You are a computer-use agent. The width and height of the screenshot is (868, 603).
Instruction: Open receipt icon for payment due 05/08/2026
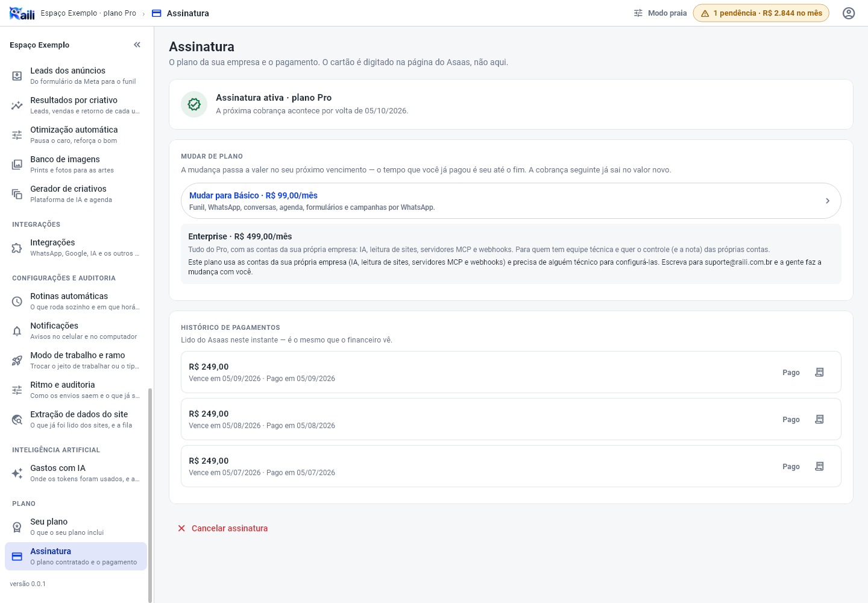(819, 419)
